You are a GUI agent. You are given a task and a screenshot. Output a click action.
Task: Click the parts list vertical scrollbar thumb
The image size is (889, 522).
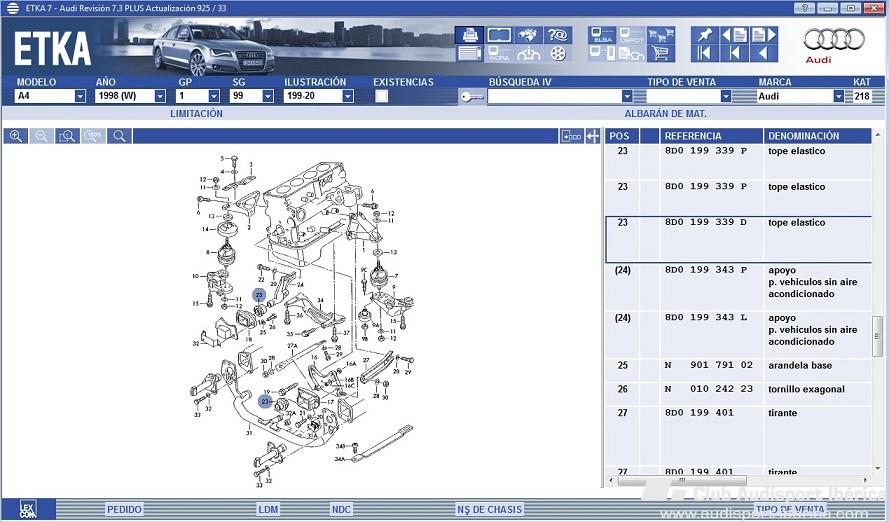click(x=877, y=337)
